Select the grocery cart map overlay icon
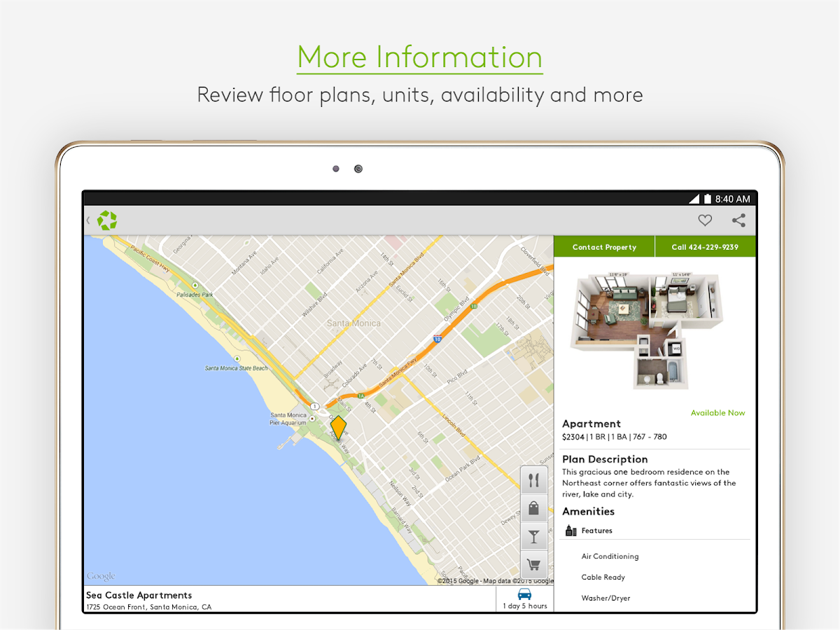Screen dimensions: 840x630 (x=533, y=565)
